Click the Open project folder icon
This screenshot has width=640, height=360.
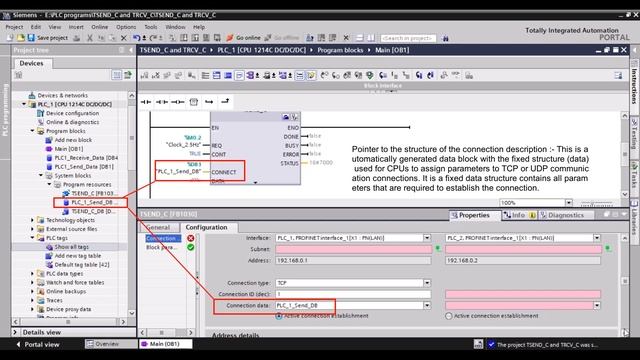[x=20, y=38]
